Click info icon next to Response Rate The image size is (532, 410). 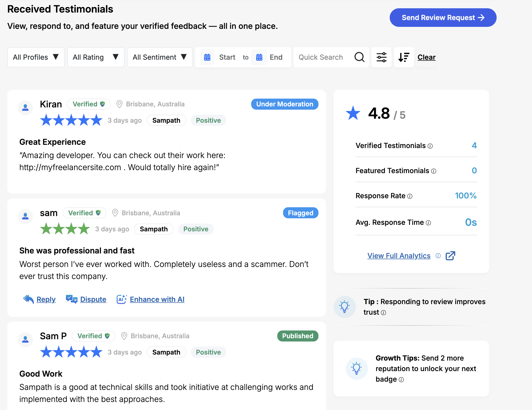pyautogui.click(x=410, y=196)
